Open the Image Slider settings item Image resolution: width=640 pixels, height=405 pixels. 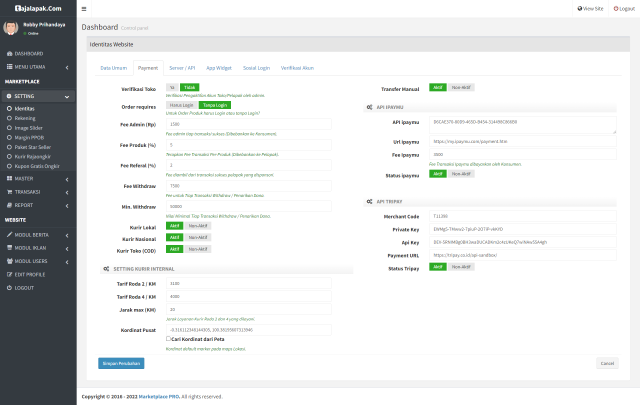pos(28,128)
